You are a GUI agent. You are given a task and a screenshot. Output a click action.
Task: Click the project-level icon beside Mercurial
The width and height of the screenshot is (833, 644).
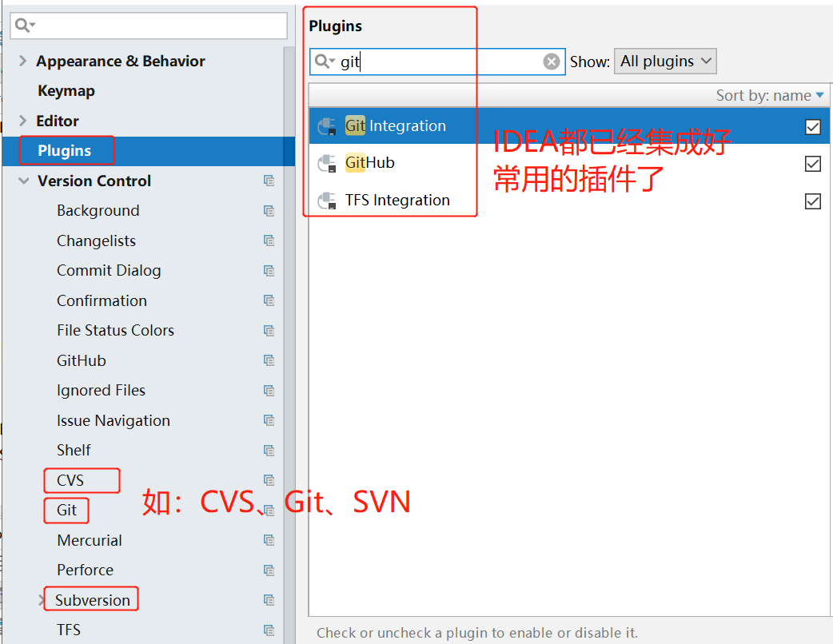click(269, 540)
